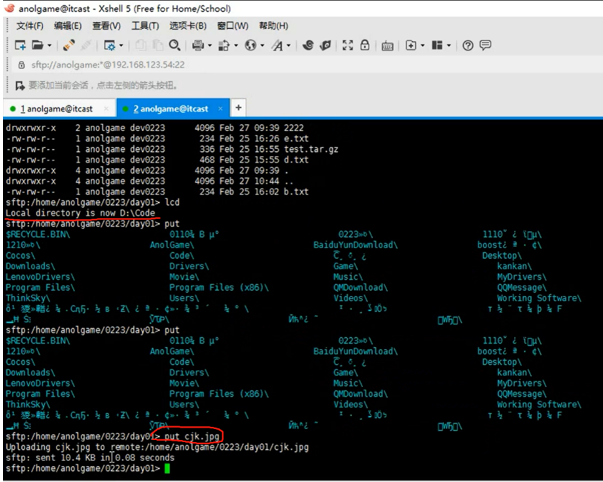This screenshot has height=482, width=603.
Task: Click the tab layout arrangement icon
Action: click(x=437, y=45)
